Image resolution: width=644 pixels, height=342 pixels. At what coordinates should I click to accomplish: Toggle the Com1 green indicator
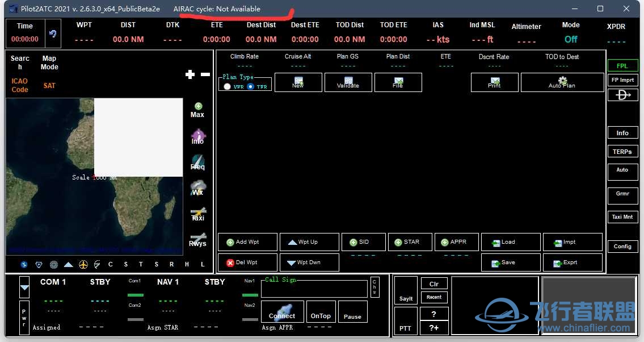click(136, 295)
